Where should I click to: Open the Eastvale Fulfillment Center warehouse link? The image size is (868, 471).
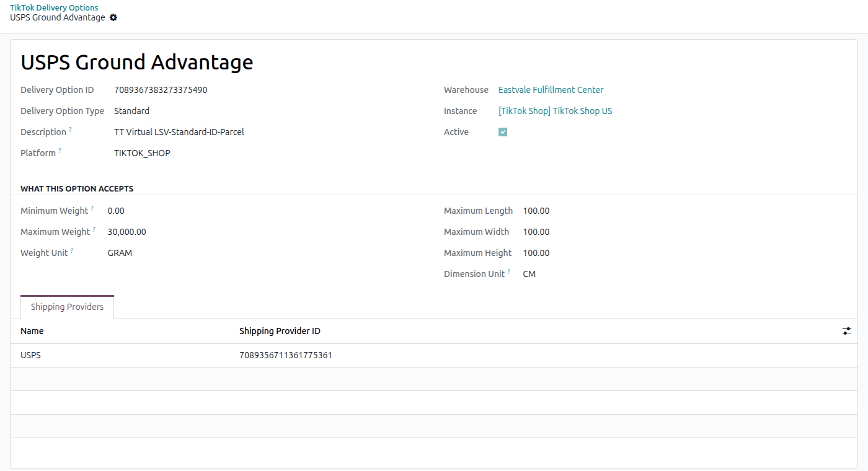pyautogui.click(x=551, y=90)
